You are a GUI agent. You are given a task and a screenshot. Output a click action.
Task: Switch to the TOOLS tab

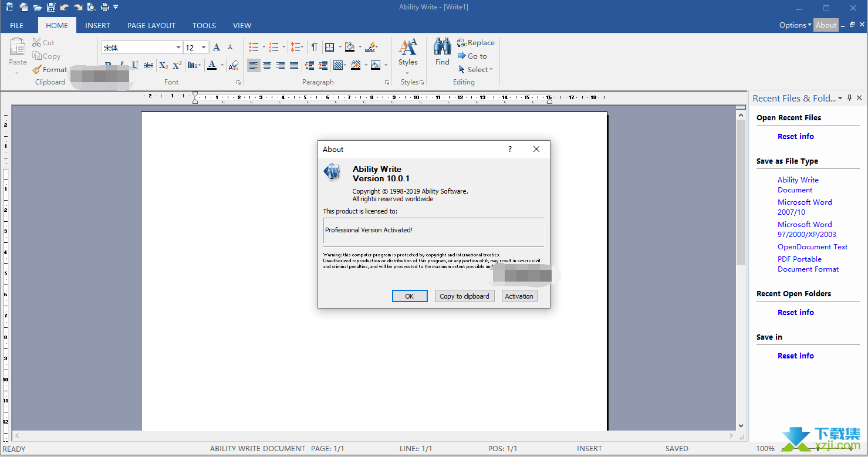(204, 25)
